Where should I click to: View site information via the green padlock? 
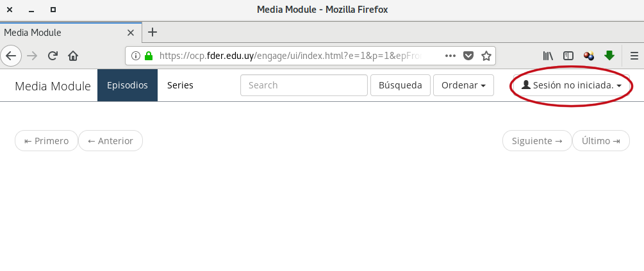149,56
